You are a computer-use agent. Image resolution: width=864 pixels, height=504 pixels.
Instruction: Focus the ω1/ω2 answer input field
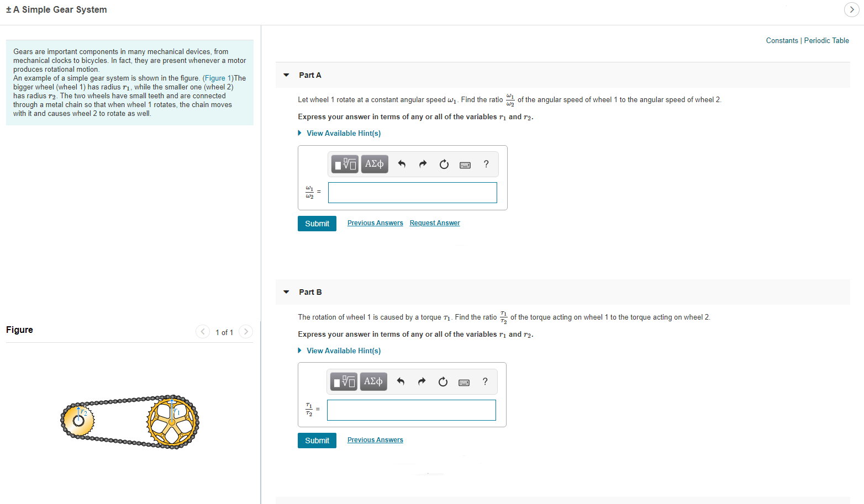pos(413,193)
